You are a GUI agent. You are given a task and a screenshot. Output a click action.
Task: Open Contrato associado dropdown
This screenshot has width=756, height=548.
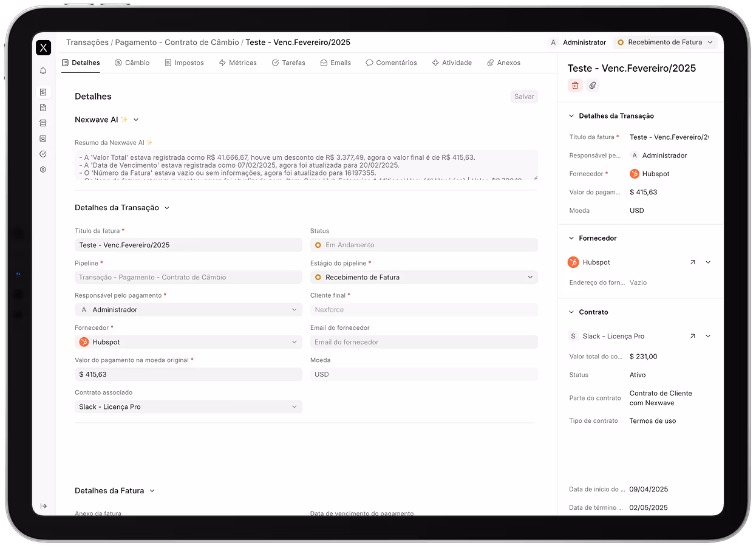(188, 407)
